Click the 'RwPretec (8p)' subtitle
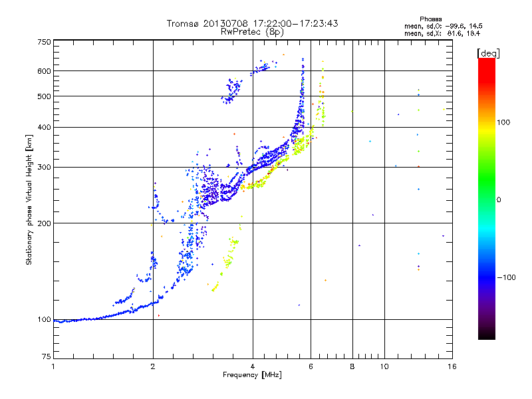 point(252,32)
